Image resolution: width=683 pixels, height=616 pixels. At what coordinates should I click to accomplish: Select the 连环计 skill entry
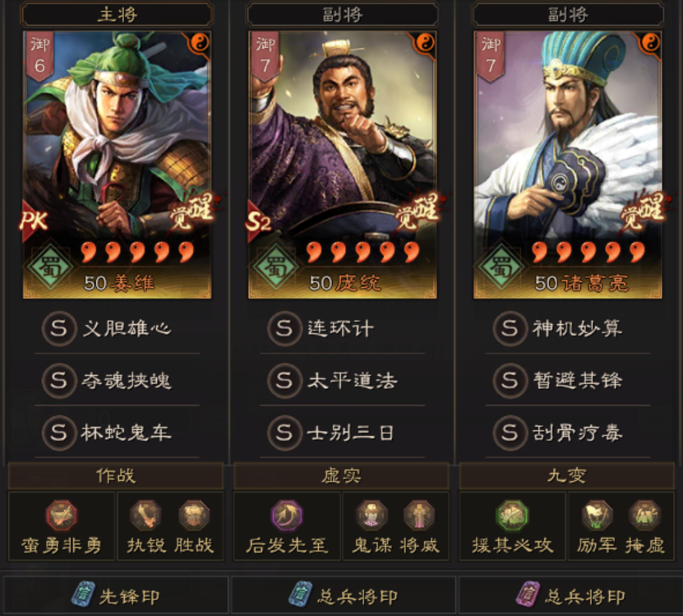[342, 328]
